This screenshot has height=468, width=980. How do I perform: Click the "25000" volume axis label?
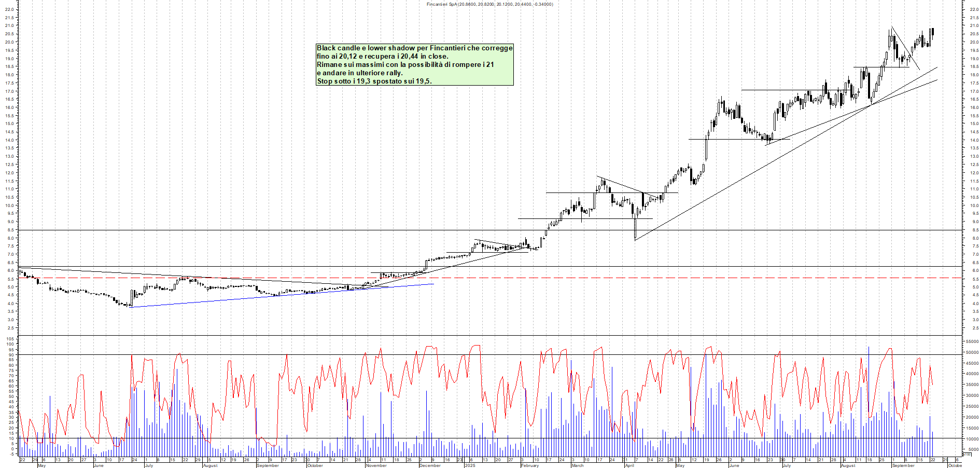tap(972, 406)
